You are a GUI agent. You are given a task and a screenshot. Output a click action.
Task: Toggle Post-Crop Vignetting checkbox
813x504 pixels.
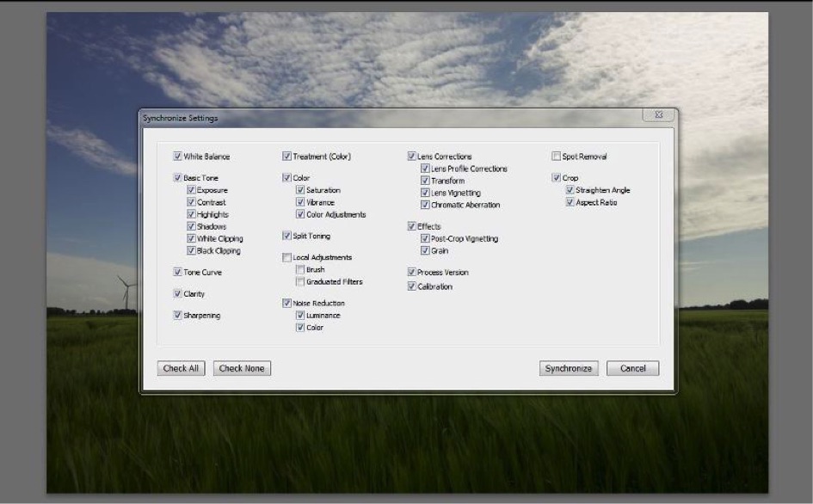[x=425, y=238]
